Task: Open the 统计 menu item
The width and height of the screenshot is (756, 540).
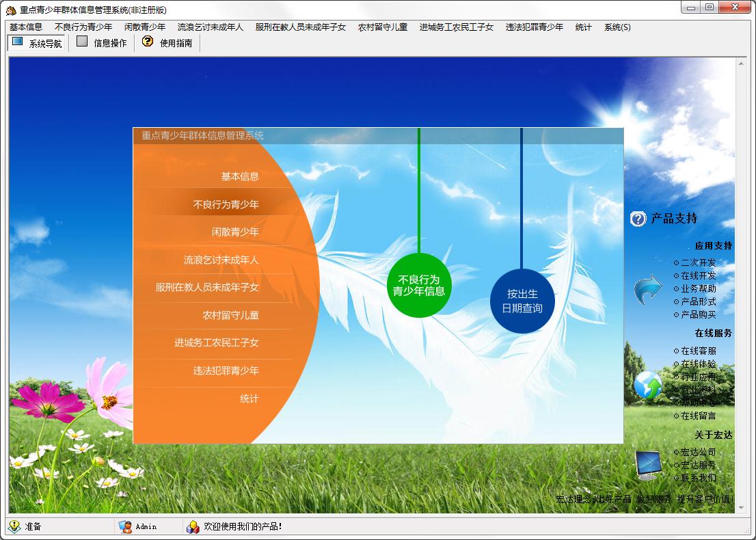Action: 582,27
